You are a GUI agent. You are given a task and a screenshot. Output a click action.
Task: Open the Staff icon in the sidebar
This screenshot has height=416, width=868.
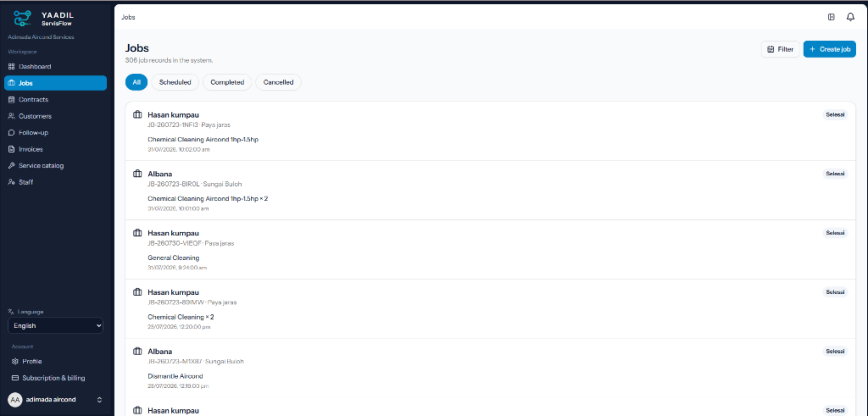click(12, 182)
